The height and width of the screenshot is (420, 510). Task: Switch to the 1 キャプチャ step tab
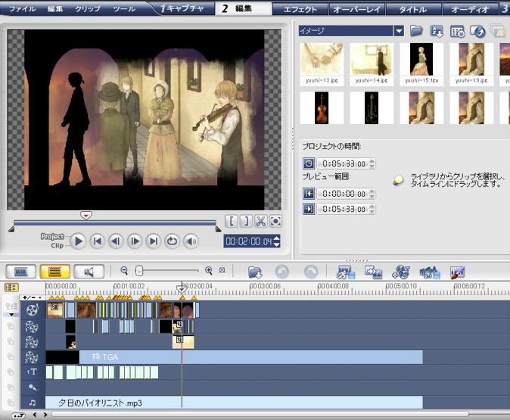[x=183, y=8]
